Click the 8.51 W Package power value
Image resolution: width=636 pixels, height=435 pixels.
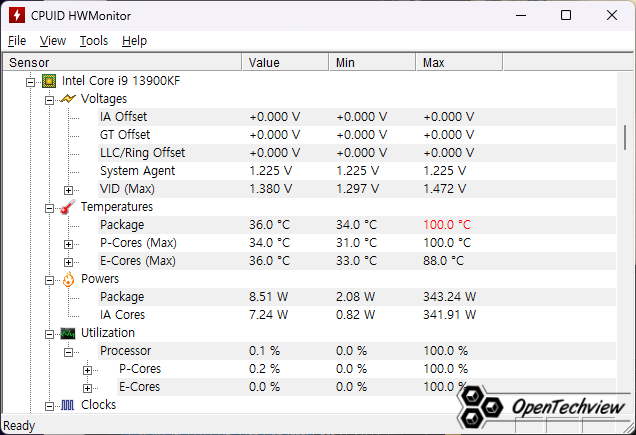[x=269, y=297]
